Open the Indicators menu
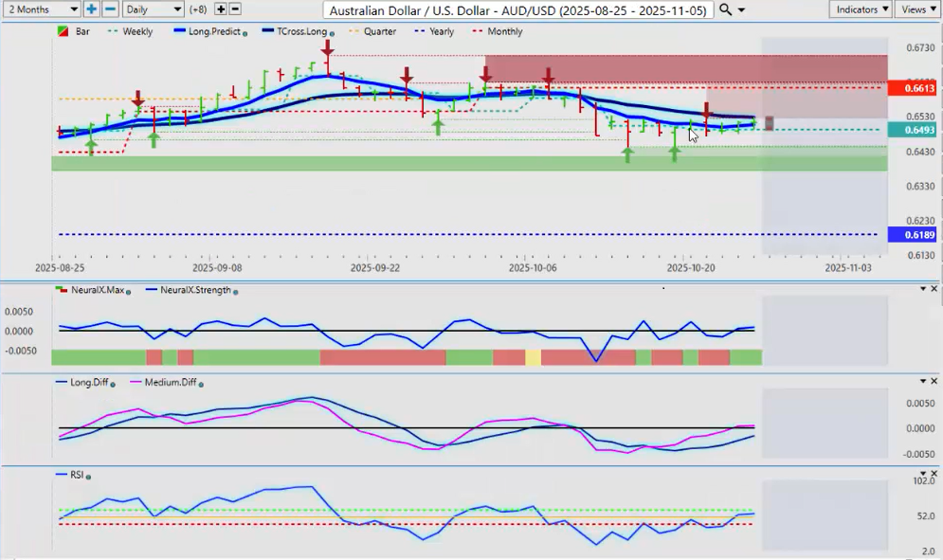 [861, 9]
